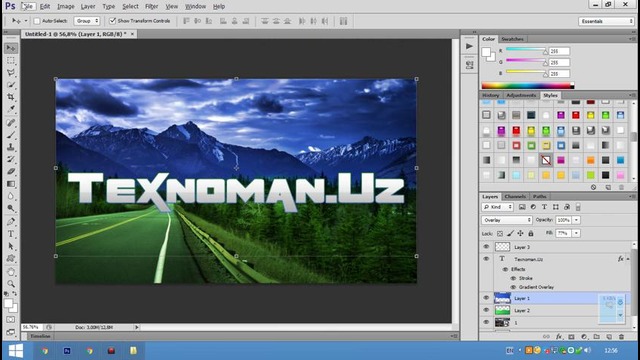This screenshot has width=640, height=360.
Task: Open the layer Kind filter dropdown
Action: point(497,207)
